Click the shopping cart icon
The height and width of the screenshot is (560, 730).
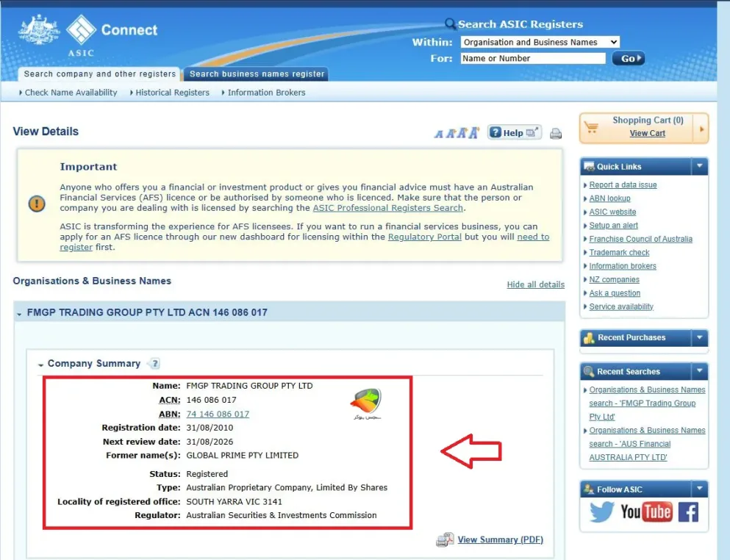[591, 127]
